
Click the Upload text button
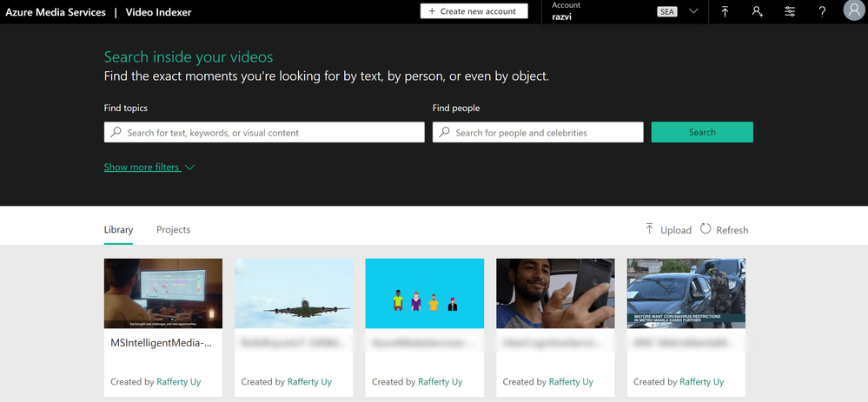click(x=676, y=230)
